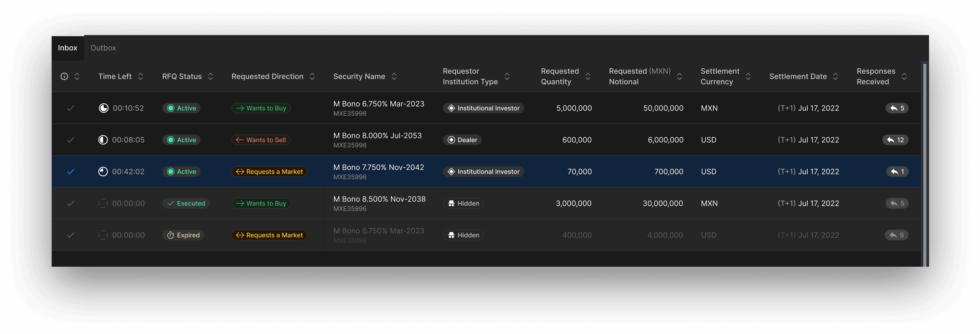This screenshot has width=980, height=334.
Task: Toggle checkmark on M Bono Mar-2023 active row
Action: [70, 108]
